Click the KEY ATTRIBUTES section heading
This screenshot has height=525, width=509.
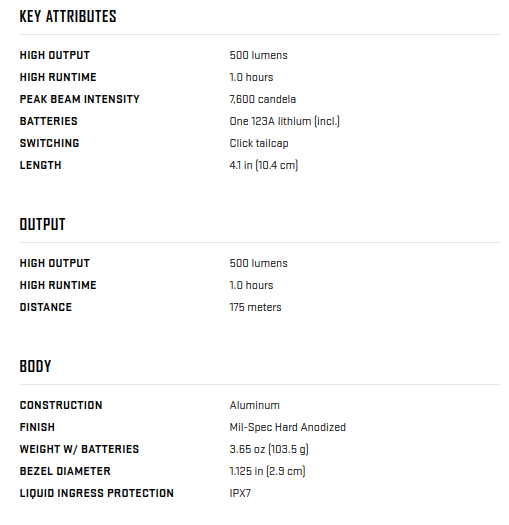click(x=68, y=16)
